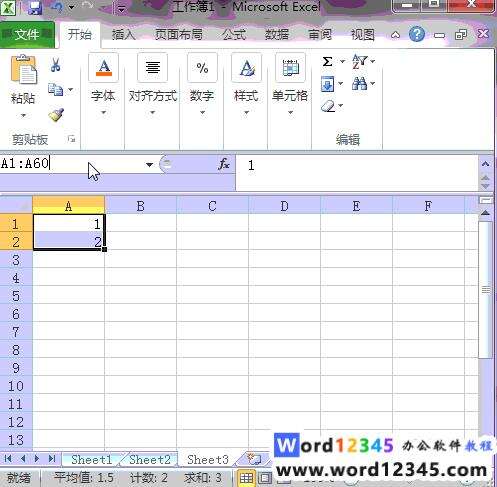Click the green 文件 button
Viewport: 497px width, 487px height.
(x=27, y=34)
